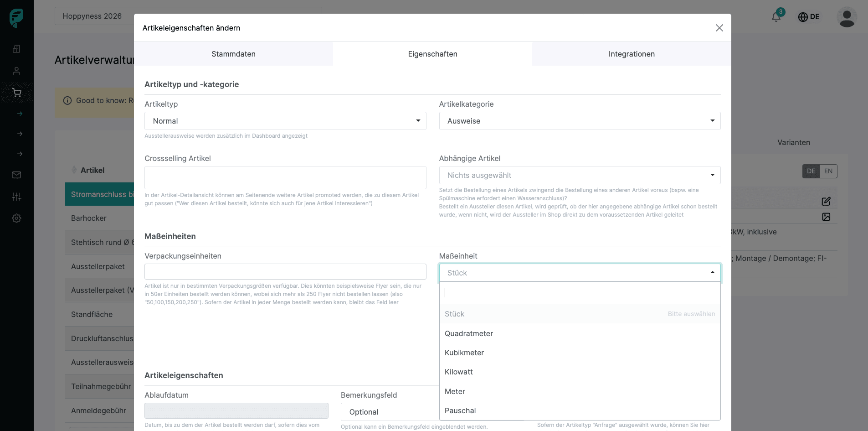Click the user avatar at top right
Viewport: 868px width, 431px height.
[847, 17]
